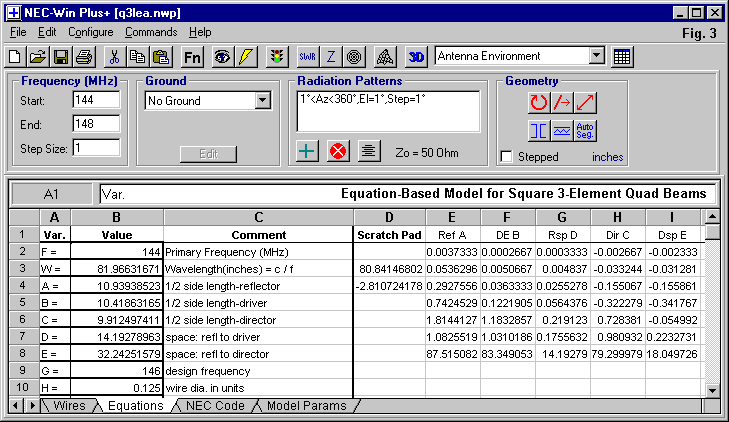Click the Save floppy disk icon

coord(61,57)
